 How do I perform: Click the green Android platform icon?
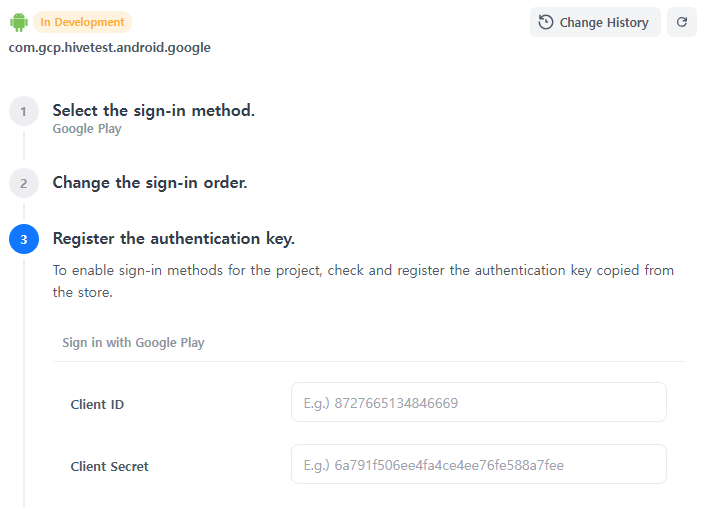(18, 22)
